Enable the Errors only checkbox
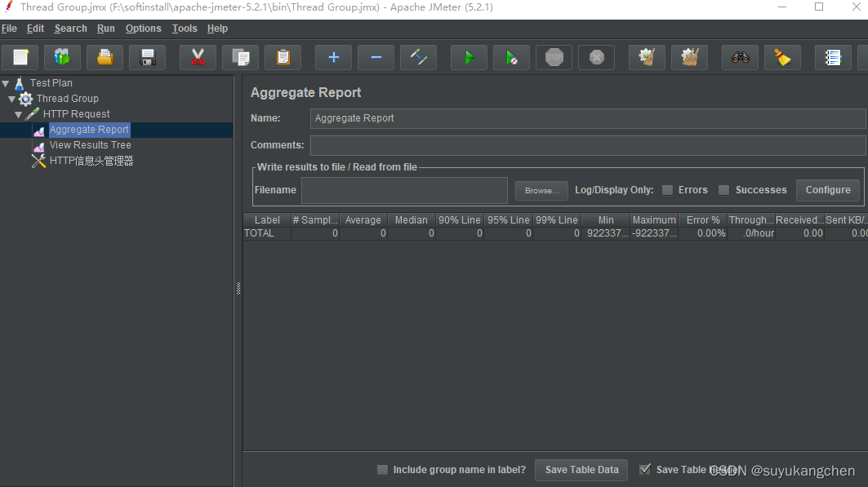 (x=668, y=190)
